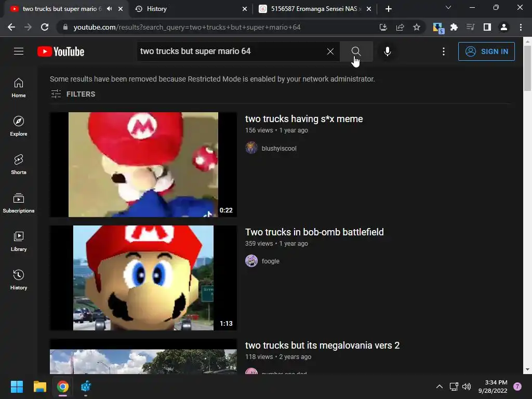532x399 pixels.
Task: Open the extensions puzzle-piece menu
Action: pyautogui.click(x=454, y=27)
